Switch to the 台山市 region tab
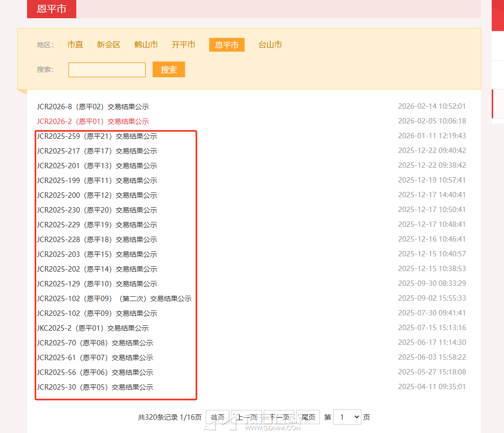The image size is (504, 433). [270, 44]
